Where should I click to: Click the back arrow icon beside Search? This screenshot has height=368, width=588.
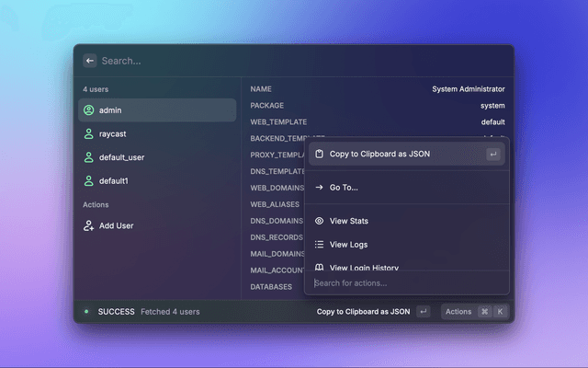pyautogui.click(x=89, y=61)
